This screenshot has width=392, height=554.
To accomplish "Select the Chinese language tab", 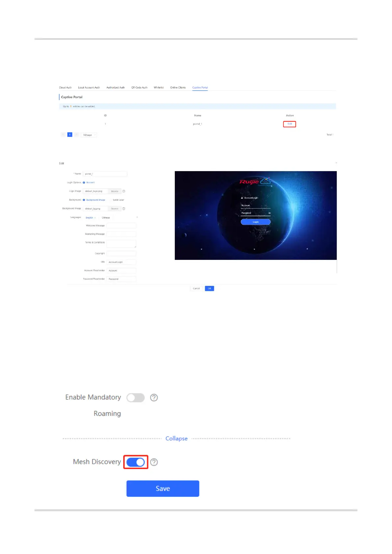I will click(x=106, y=218).
